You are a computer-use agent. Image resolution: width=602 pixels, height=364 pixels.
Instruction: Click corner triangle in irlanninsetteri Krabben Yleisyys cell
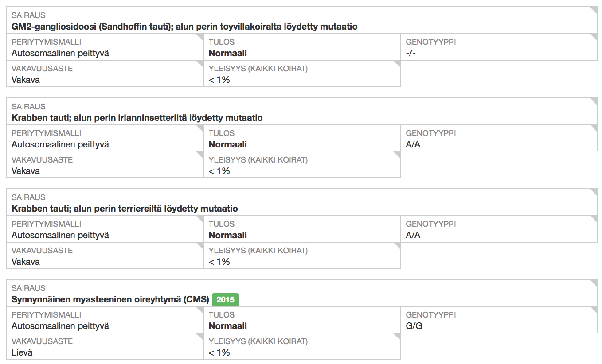click(x=398, y=154)
